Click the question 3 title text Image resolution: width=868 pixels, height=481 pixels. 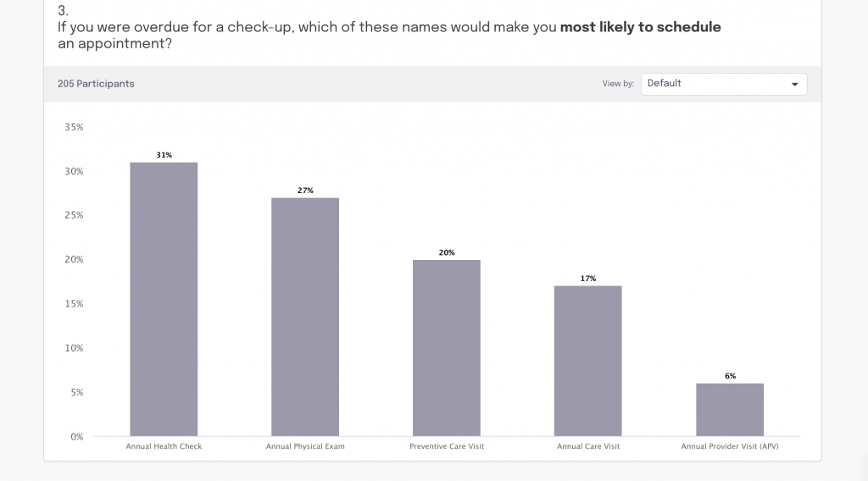pos(388,27)
